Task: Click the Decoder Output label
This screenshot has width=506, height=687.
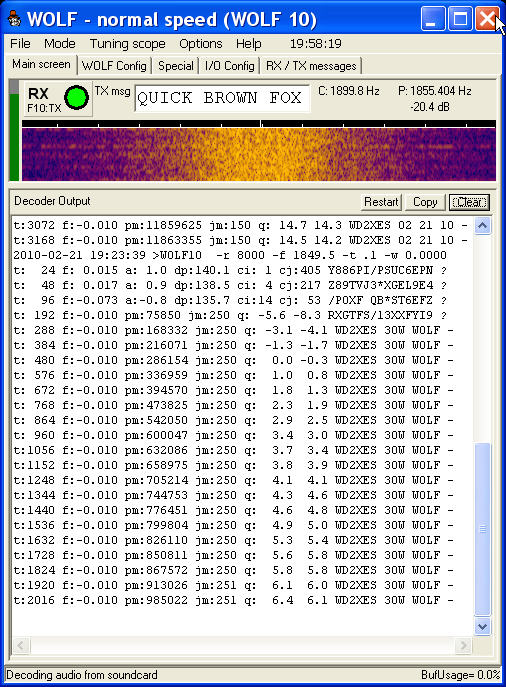Action: 52,201
